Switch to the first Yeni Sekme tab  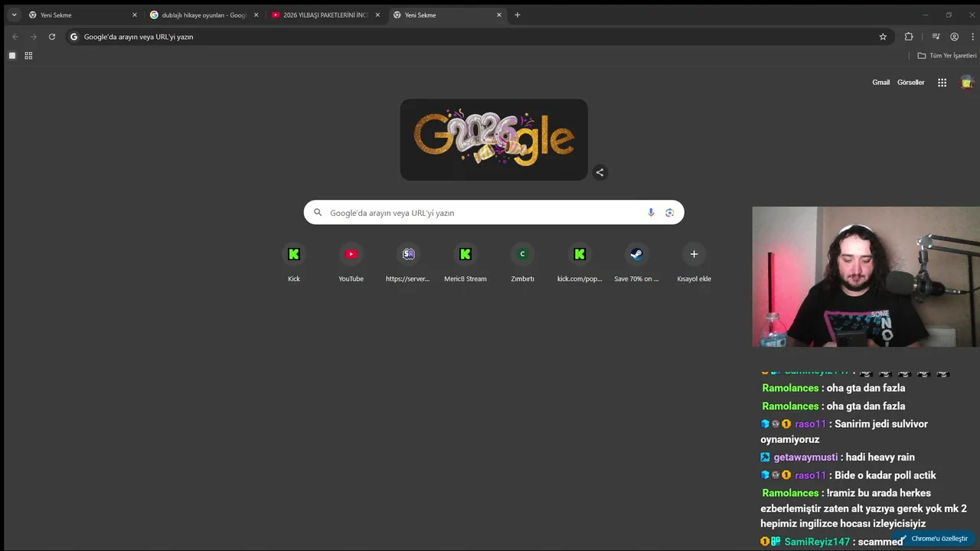point(81,15)
